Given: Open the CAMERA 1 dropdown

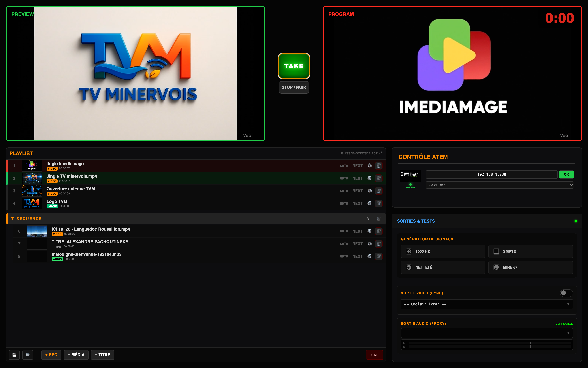Looking at the screenshot, I should point(500,185).
